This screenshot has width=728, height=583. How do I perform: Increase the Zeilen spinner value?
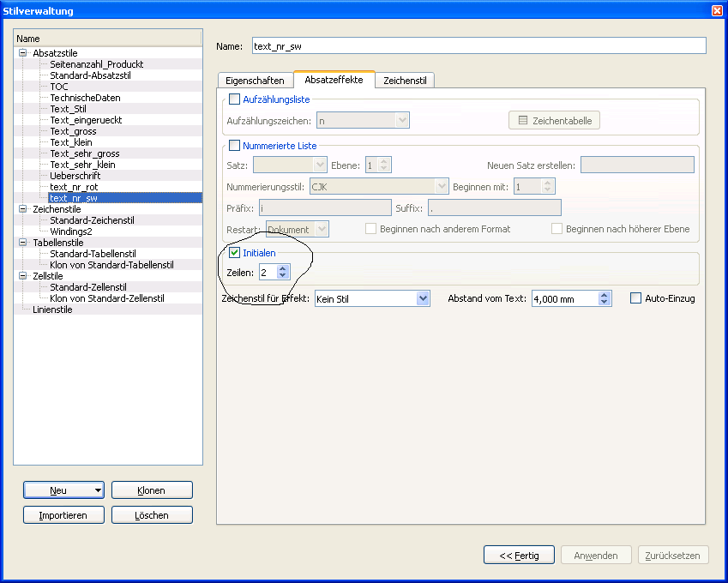(x=284, y=268)
